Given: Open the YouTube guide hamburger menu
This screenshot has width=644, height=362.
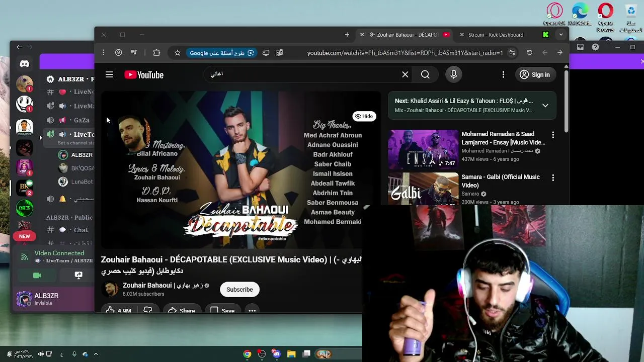Looking at the screenshot, I should [109, 74].
